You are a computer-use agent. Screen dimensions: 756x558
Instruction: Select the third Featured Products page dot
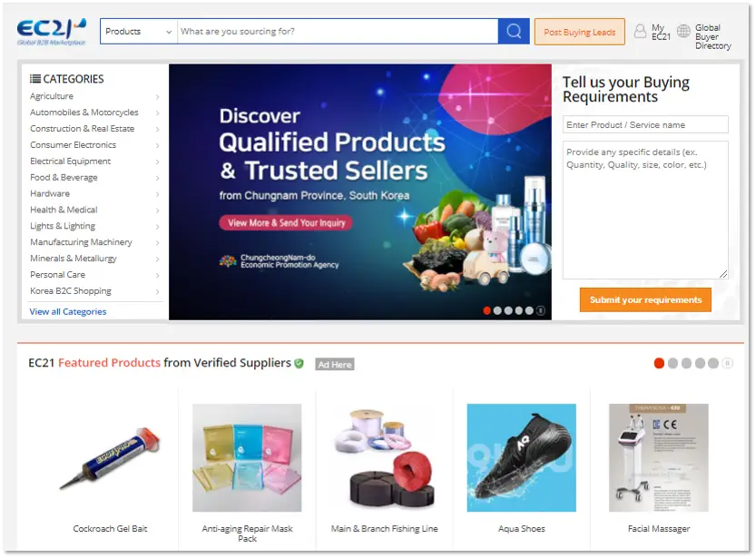coord(686,363)
